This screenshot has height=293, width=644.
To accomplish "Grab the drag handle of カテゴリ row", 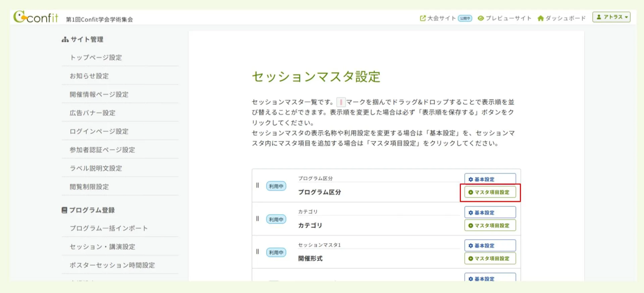I will pos(258,219).
